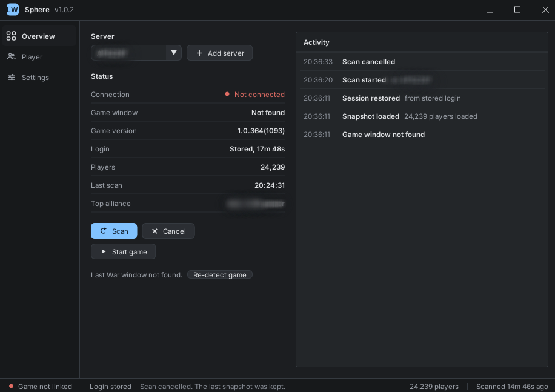
Task: Open the Overview section
Action: coord(39,36)
